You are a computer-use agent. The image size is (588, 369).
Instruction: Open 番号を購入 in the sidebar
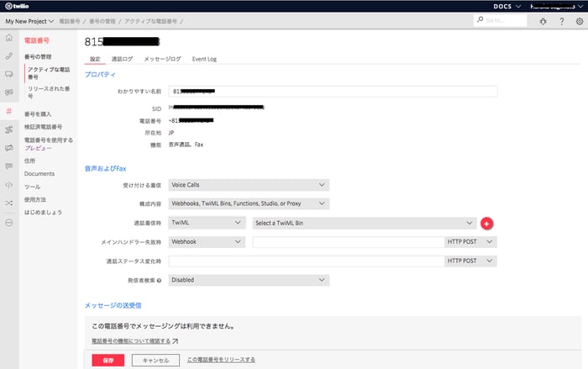tap(38, 113)
